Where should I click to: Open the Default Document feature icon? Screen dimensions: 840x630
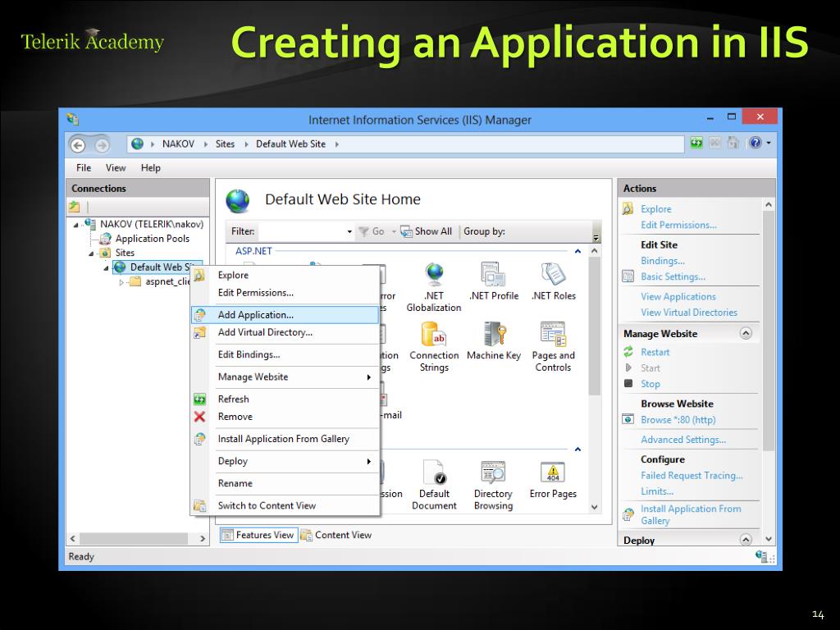434,485
